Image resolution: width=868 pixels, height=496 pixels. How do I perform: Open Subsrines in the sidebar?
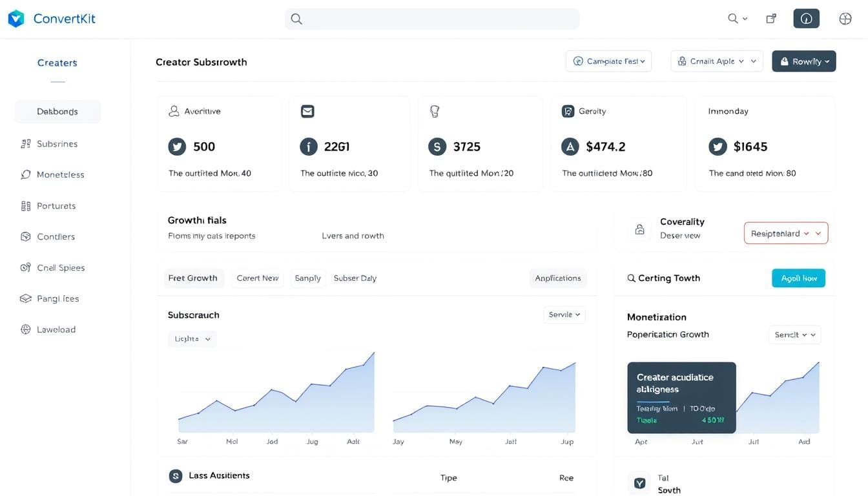point(57,144)
